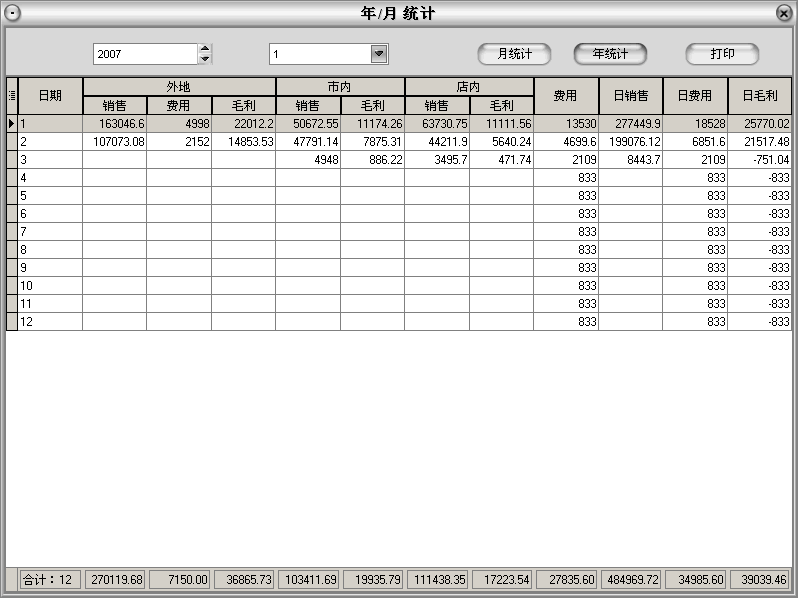
Task: Select cell 25770.02 in row 1
Action: (x=759, y=124)
